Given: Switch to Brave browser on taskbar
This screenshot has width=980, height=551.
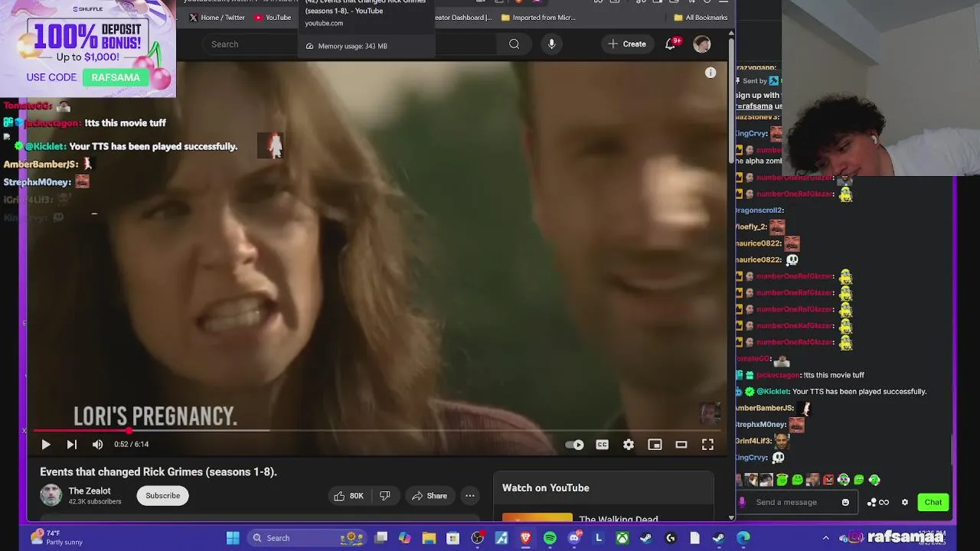Looking at the screenshot, I should [x=525, y=538].
